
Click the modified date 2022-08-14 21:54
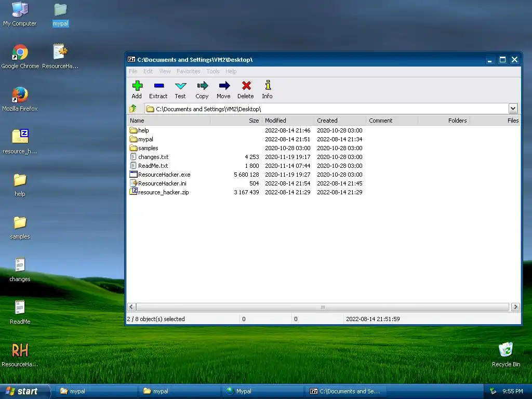(287, 183)
